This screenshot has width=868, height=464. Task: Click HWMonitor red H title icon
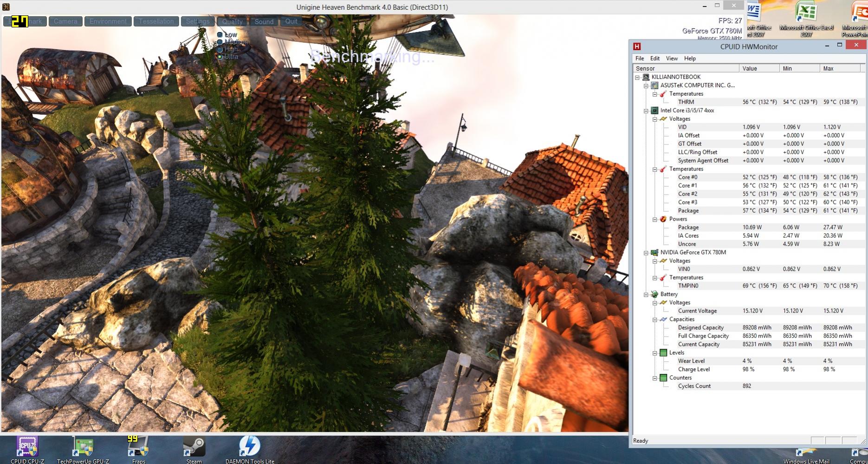coord(637,46)
